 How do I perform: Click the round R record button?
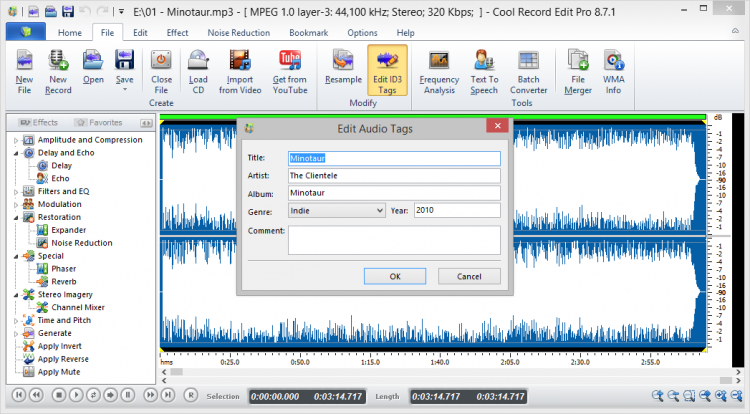point(191,395)
